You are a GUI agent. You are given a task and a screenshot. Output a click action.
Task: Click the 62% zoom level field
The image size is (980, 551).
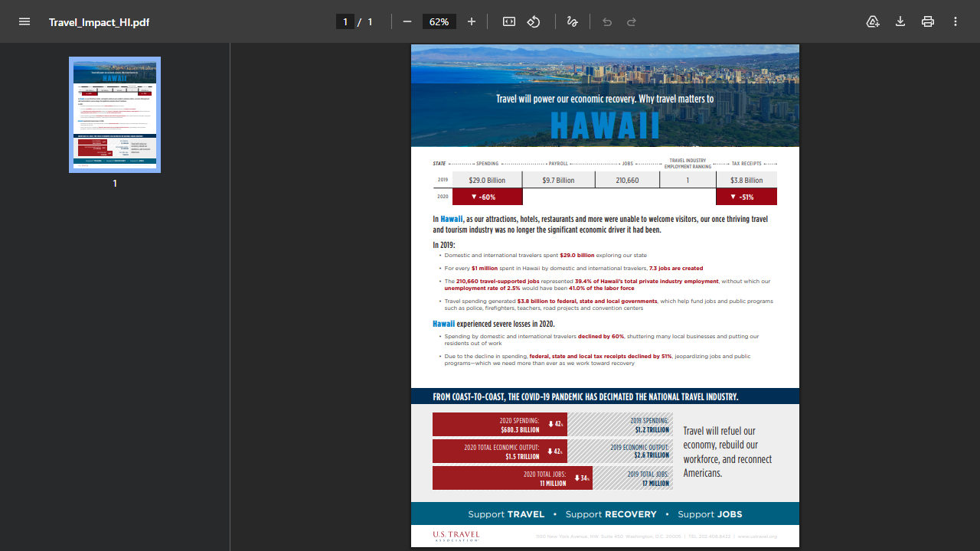click(439, 21)
